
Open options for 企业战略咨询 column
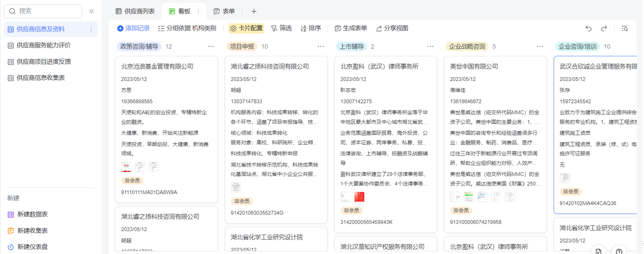click(540, 47)
